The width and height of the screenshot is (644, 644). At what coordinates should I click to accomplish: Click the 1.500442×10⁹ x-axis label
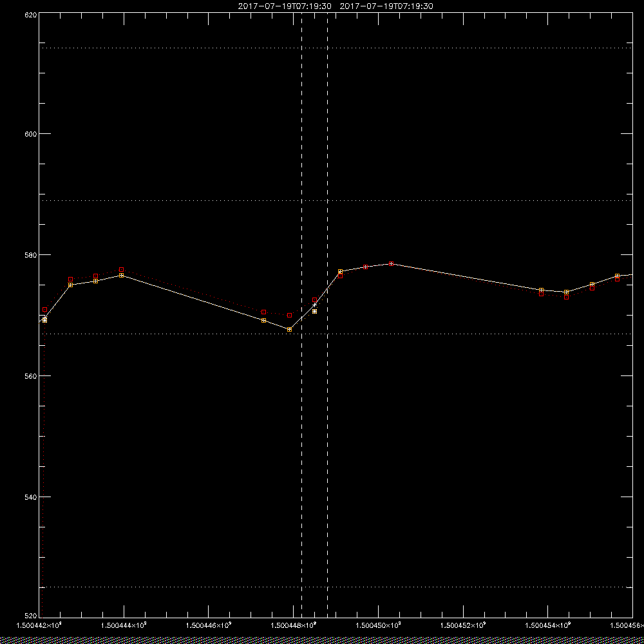pyautogui.click(x=39, y=625)
